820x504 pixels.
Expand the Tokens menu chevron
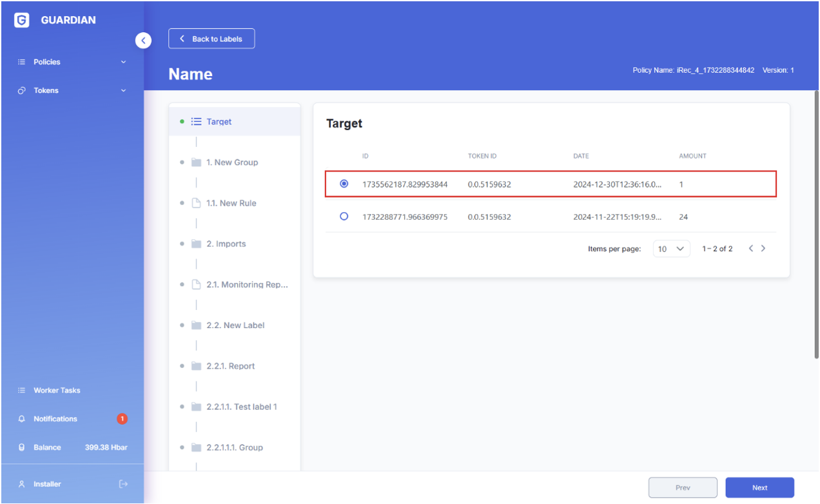tap(123, 91)
